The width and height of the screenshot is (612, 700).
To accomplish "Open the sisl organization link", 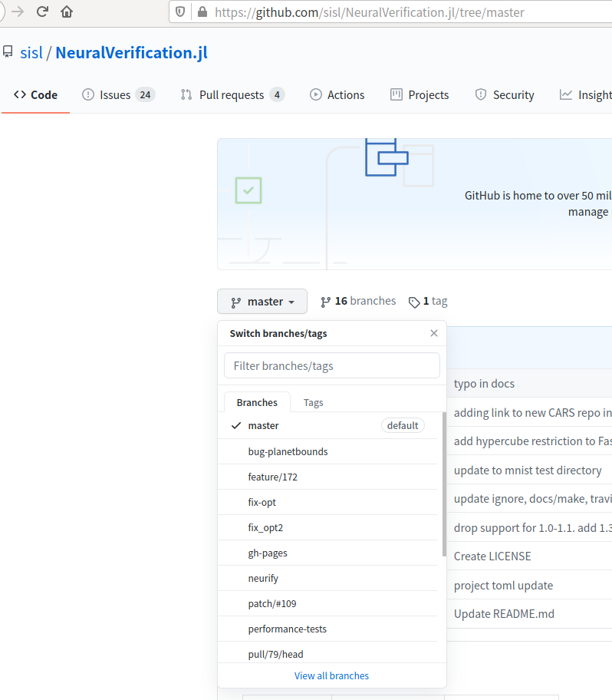I will coord(31,53).
